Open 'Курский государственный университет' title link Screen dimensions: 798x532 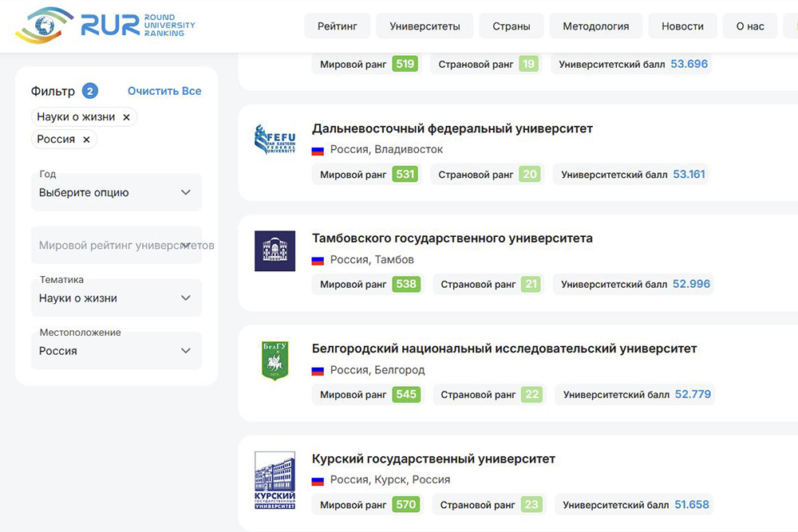pyautogui.click(x=433, y=459)
